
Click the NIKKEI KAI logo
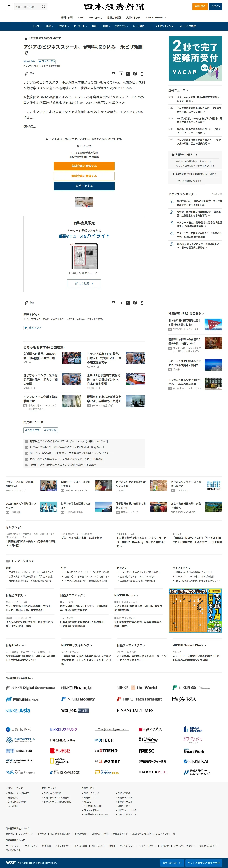click(x=196, y=761)
